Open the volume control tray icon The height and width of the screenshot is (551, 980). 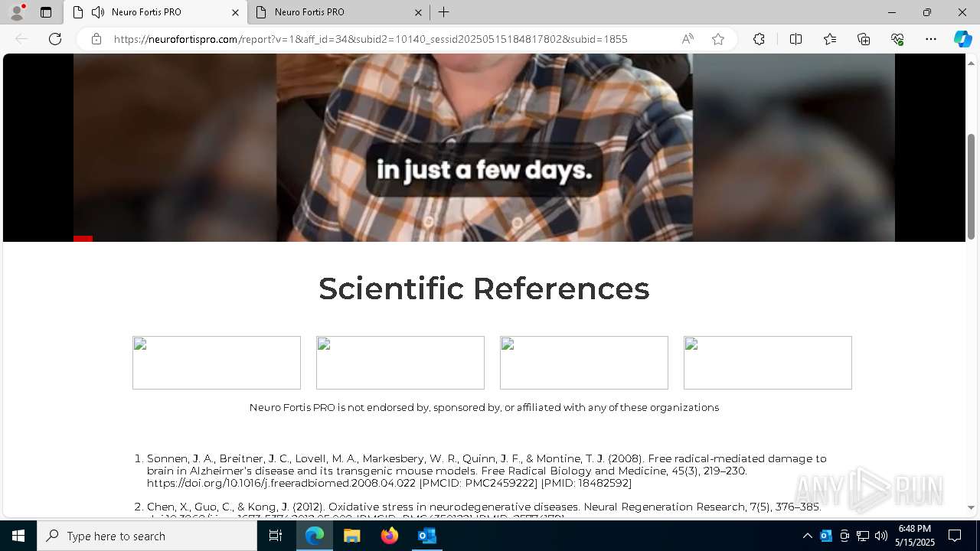click(x=881, y=536)
